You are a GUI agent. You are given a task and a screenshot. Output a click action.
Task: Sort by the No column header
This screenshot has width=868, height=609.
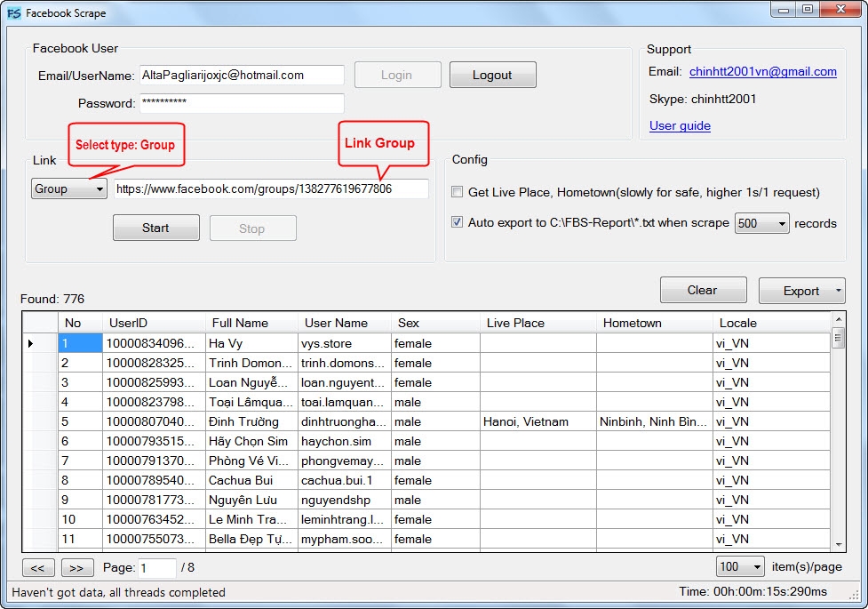click(80, 323)
